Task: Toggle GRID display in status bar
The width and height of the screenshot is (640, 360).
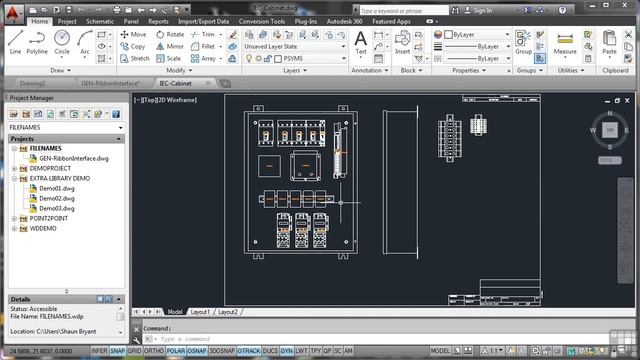Action: (x=134, y=351)
